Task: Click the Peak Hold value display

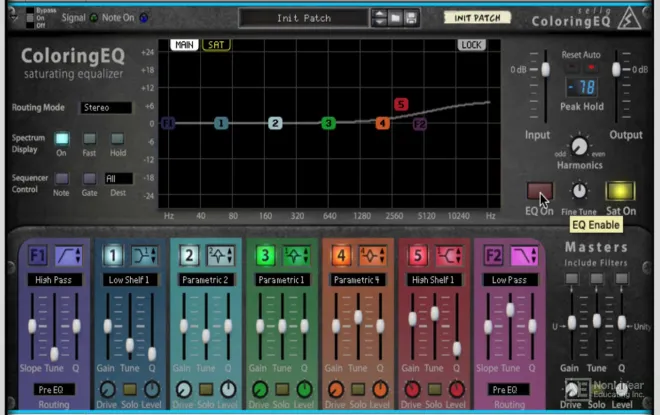Action: 581,88
